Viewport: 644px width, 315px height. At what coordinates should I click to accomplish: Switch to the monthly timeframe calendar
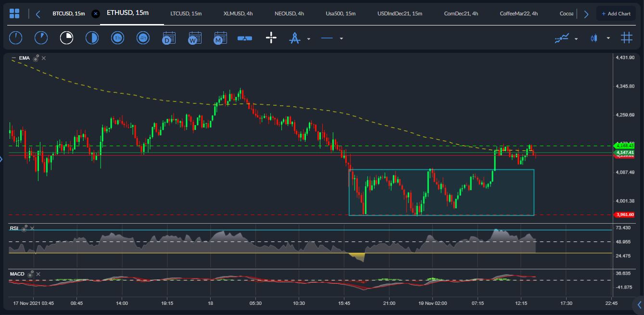[x=220, y=38]
